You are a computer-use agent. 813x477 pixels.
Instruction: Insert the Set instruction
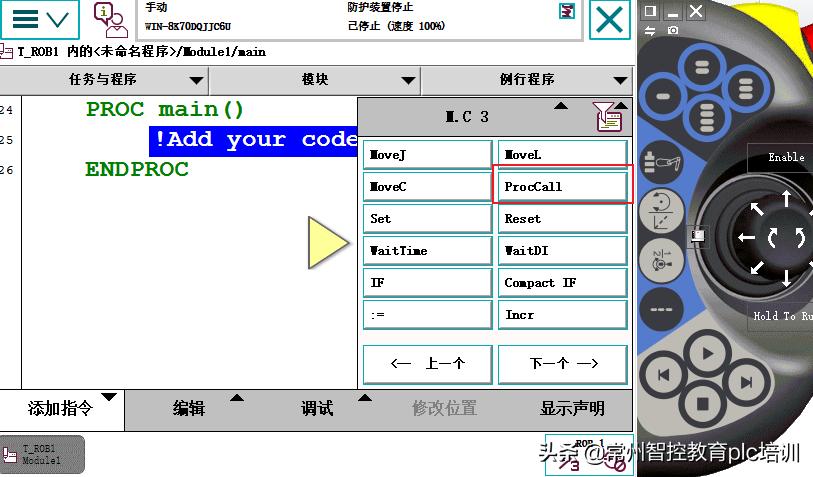[427, 219]
